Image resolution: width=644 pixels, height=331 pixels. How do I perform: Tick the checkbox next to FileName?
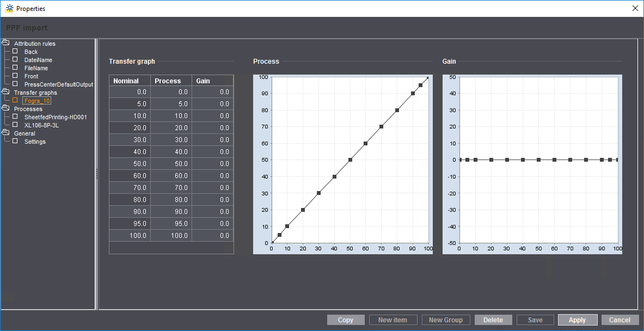15,68
